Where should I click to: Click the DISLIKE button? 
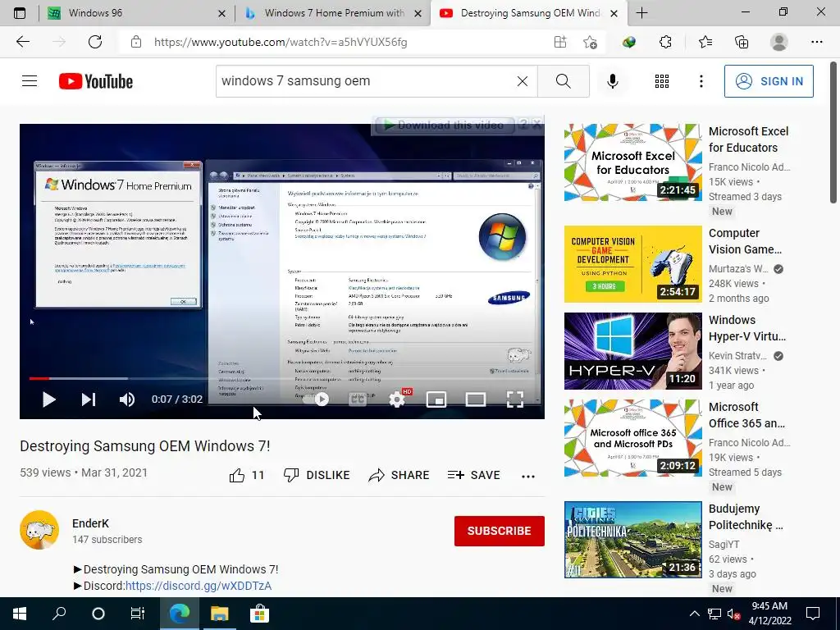tap(317, 475)
